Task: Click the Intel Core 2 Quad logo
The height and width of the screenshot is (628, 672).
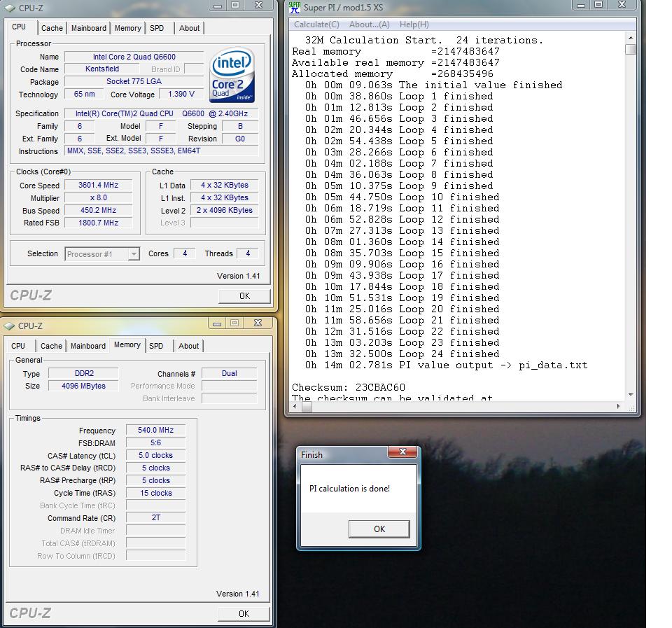Action: pyautogui.click(x=232, y=75)
